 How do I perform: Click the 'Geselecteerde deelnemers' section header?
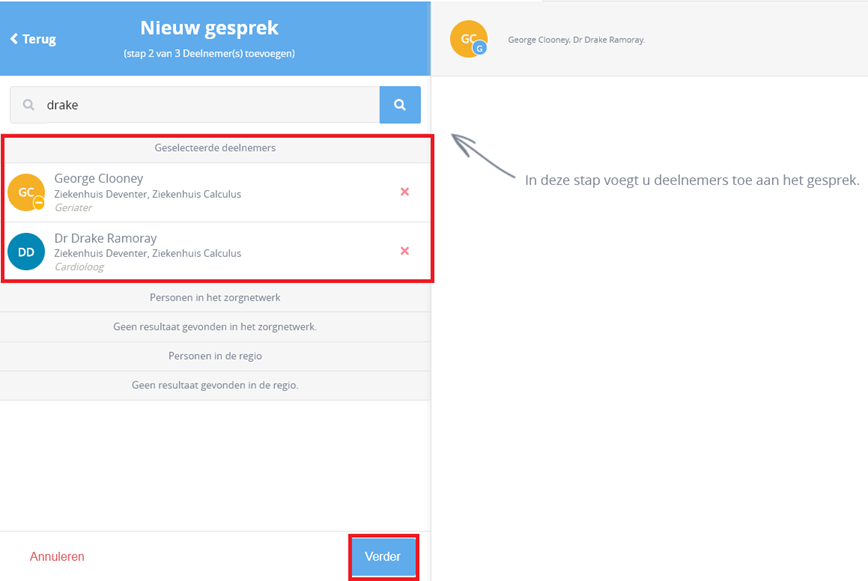tap(217, 148)
